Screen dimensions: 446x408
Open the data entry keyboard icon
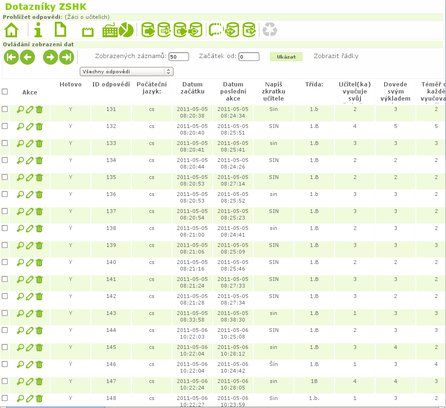pos(109,31)
